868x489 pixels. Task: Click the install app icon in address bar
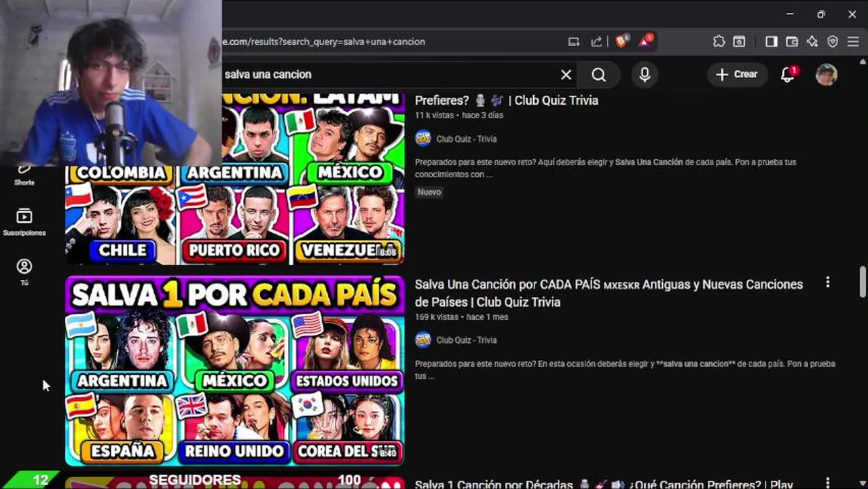coord(574,41)
